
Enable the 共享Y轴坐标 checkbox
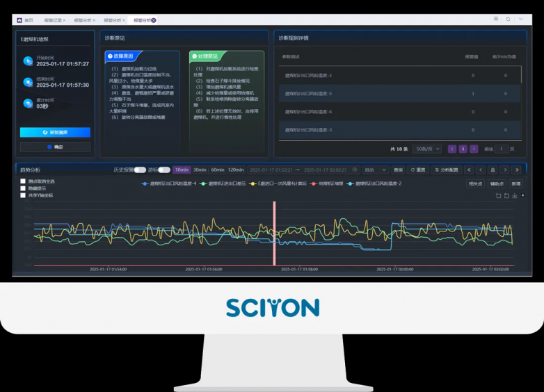[23, 195]
